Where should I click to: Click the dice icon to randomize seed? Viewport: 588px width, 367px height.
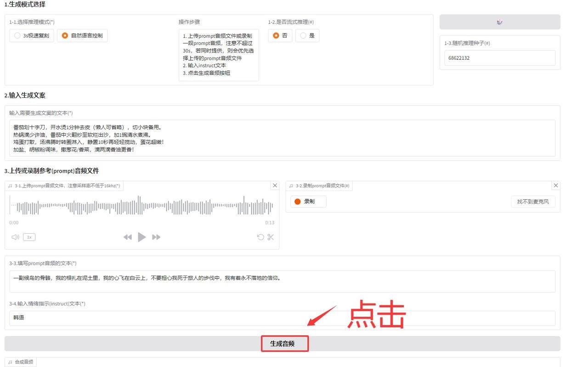tap(499, 22)
